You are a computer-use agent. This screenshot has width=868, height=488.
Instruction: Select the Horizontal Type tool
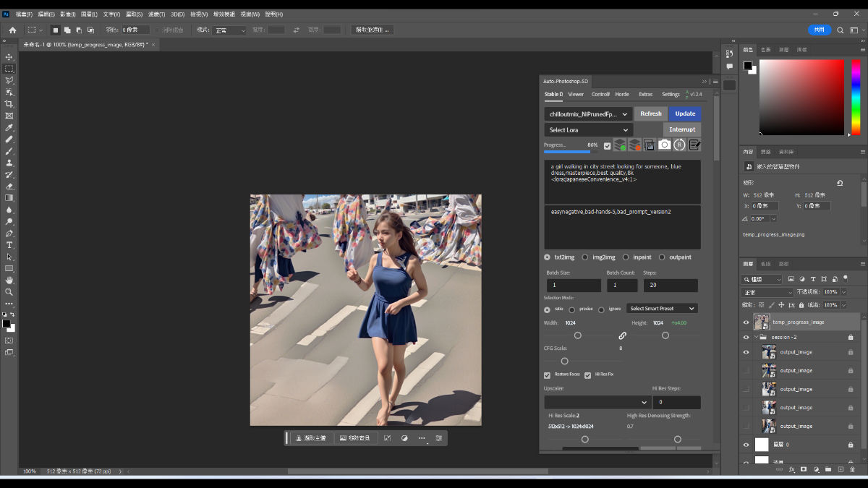pyautogui.click(x=9, y=245)
